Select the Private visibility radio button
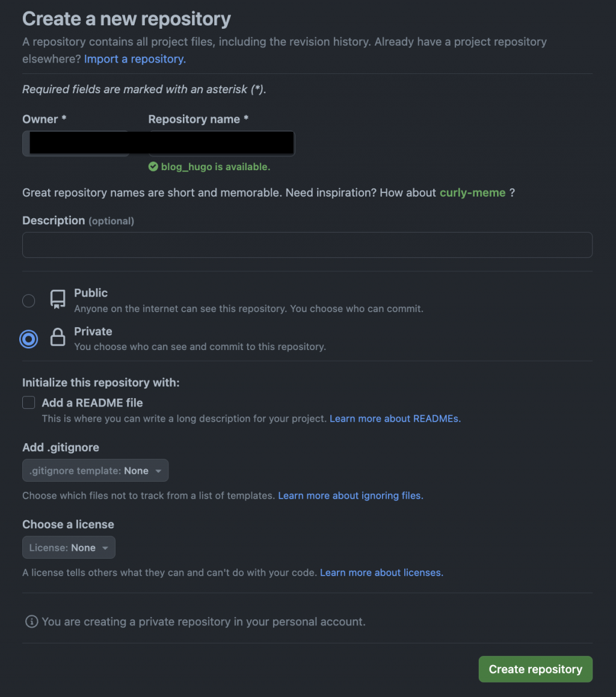This screenshot has width=616, height=697. 28,339
